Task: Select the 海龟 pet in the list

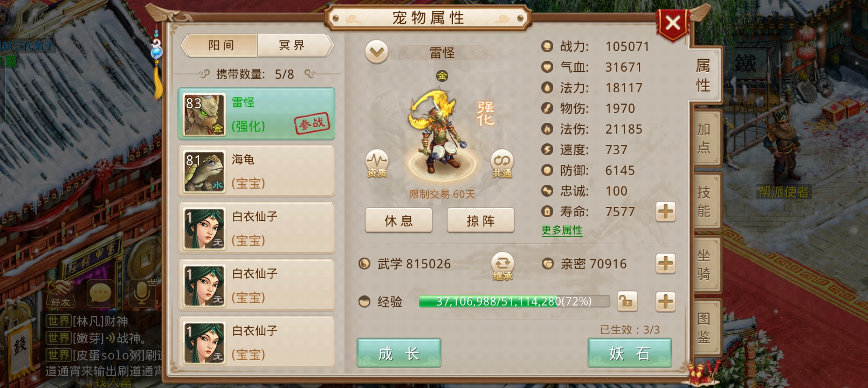Action: tap(257, 171)
